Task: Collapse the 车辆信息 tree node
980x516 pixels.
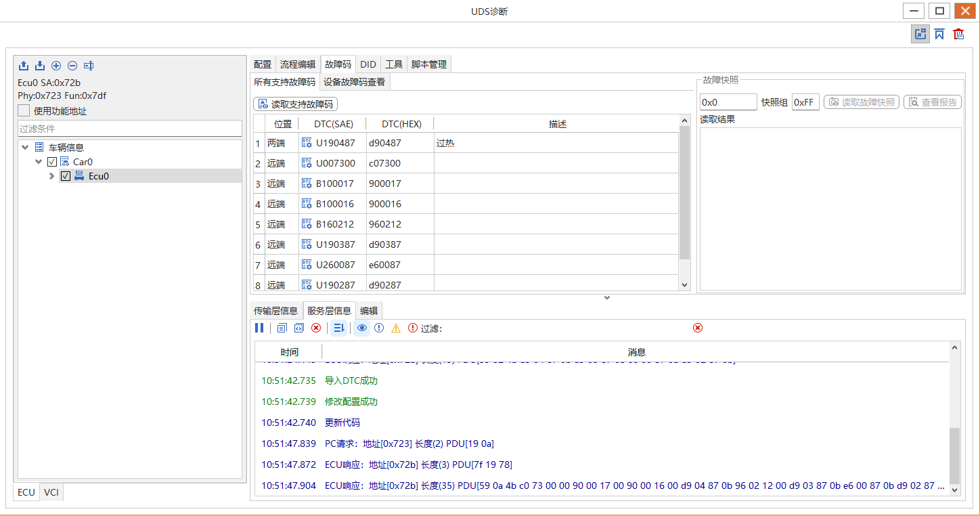Action: 25,148
